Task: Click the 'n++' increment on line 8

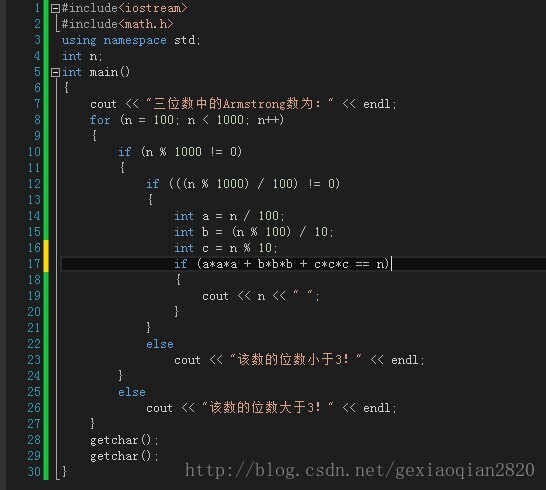Action: pyautogui.click(x=268, y=120)
